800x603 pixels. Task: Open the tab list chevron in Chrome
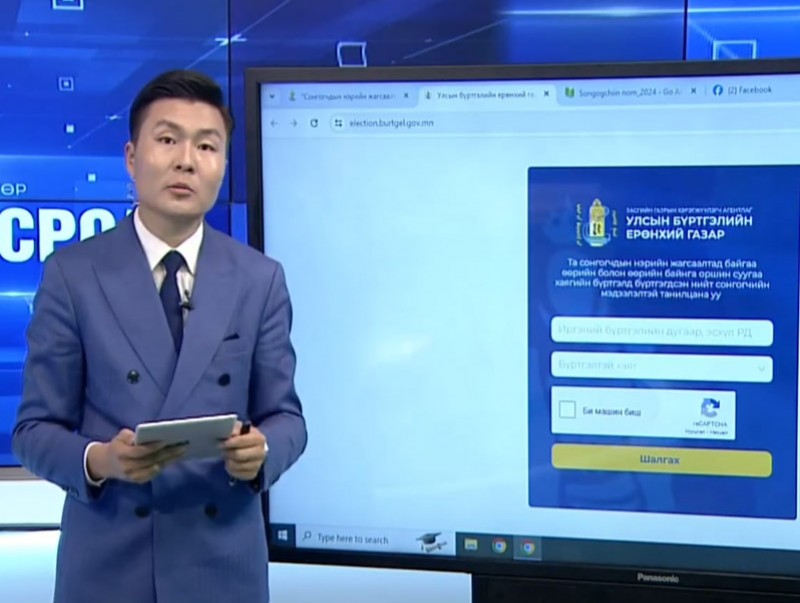coord(268,94)
